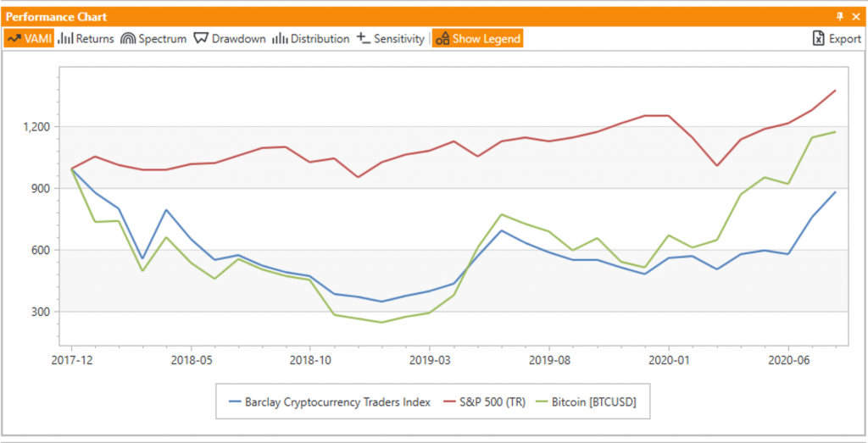
Task: Open the Spectrum chart view
Action: pyautogui.click(x=153, y=39)
